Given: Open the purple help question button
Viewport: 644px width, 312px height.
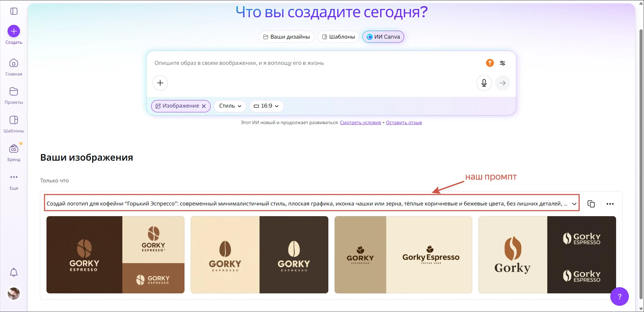Looking at the screenshot, I should tap(620, 296).
